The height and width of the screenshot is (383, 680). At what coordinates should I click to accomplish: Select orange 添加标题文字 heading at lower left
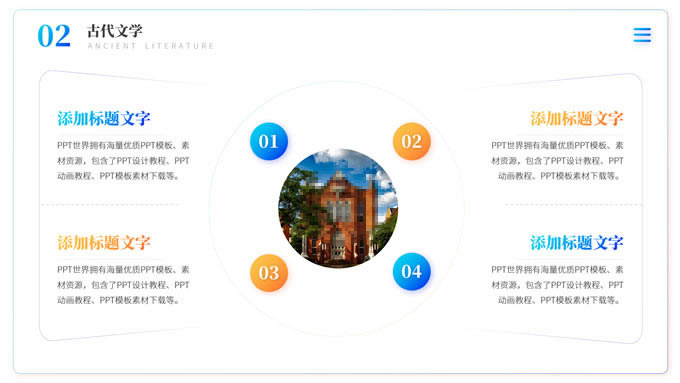click(104, 242)
